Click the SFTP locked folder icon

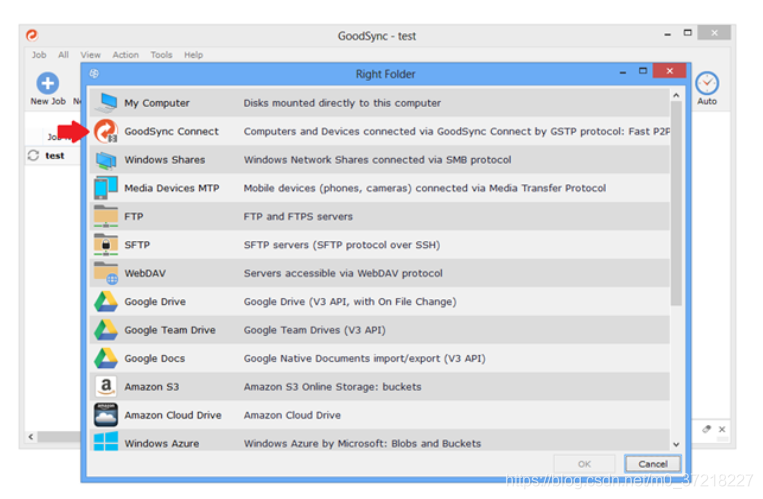click(106, 244)
